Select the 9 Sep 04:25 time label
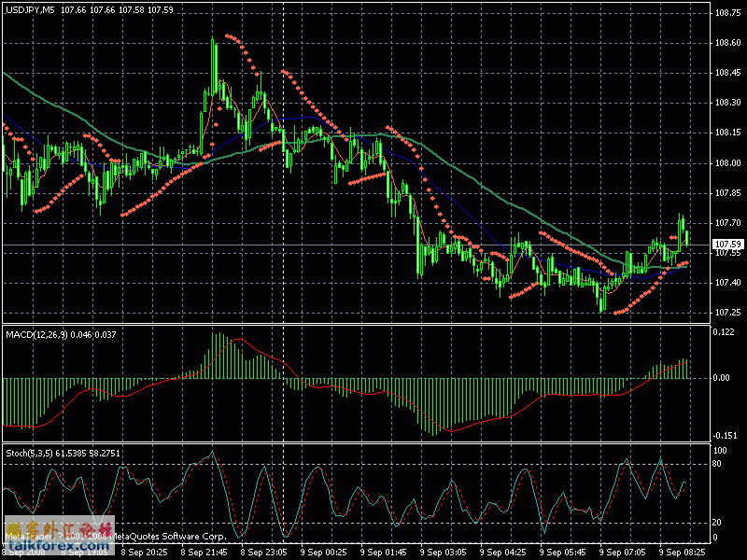The height and width of the screenshot is (560, 747). point(502,553)
